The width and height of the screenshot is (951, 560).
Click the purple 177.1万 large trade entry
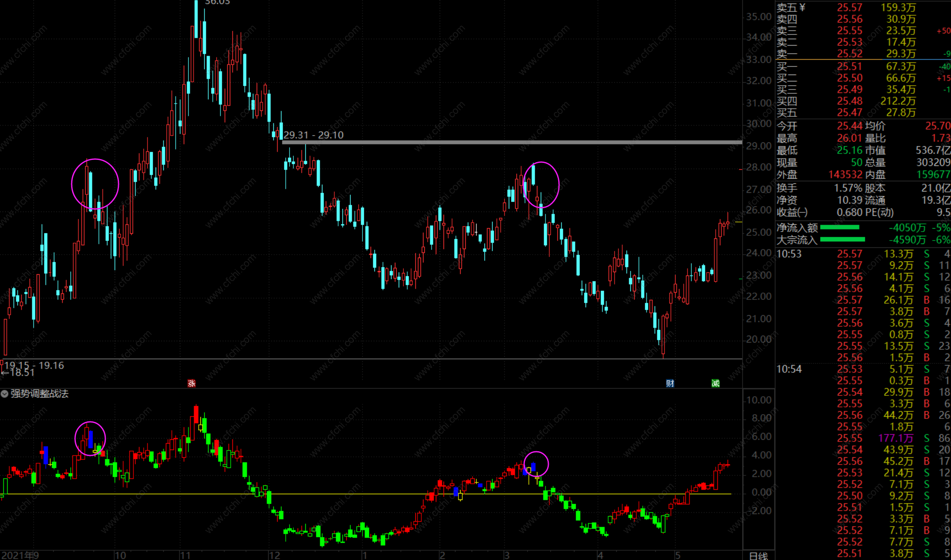click(896, 438)
